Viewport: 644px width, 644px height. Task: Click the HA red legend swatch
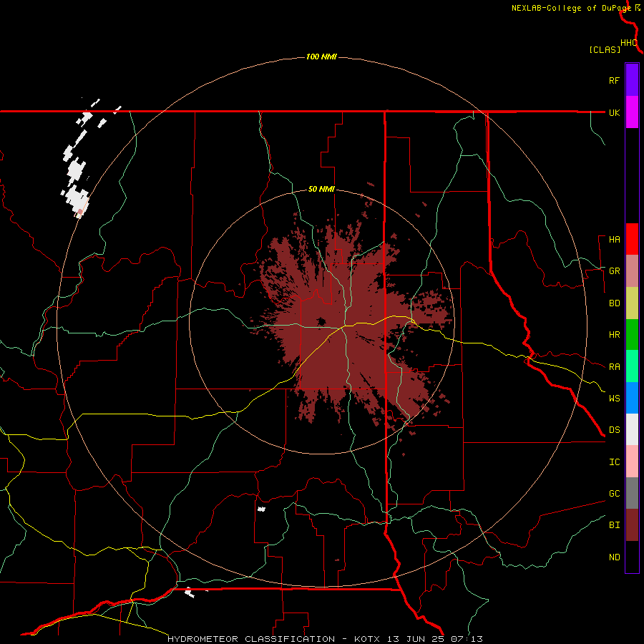pos(632,239)
